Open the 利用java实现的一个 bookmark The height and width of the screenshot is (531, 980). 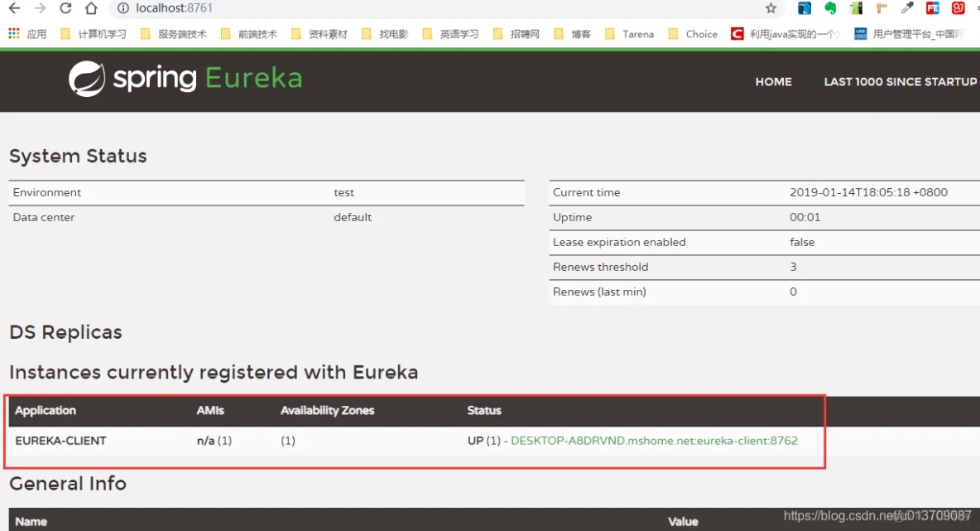[785, 34]
